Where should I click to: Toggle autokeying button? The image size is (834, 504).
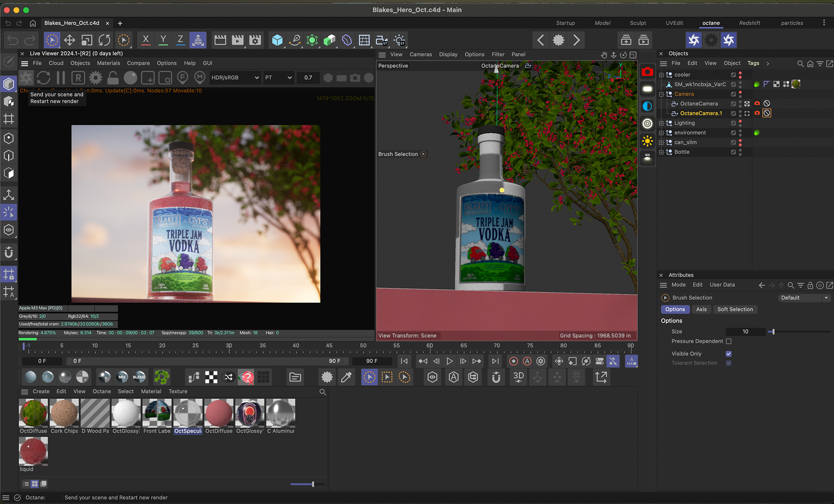(x=527, y=361)
